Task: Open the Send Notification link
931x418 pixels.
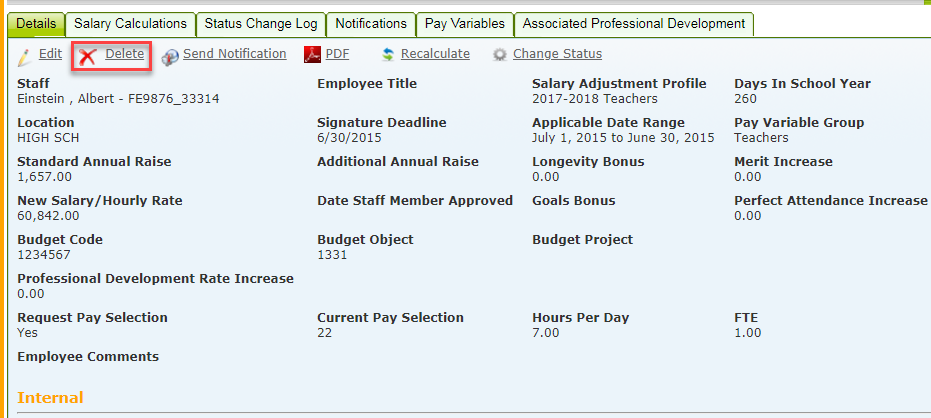Action: 235,54
